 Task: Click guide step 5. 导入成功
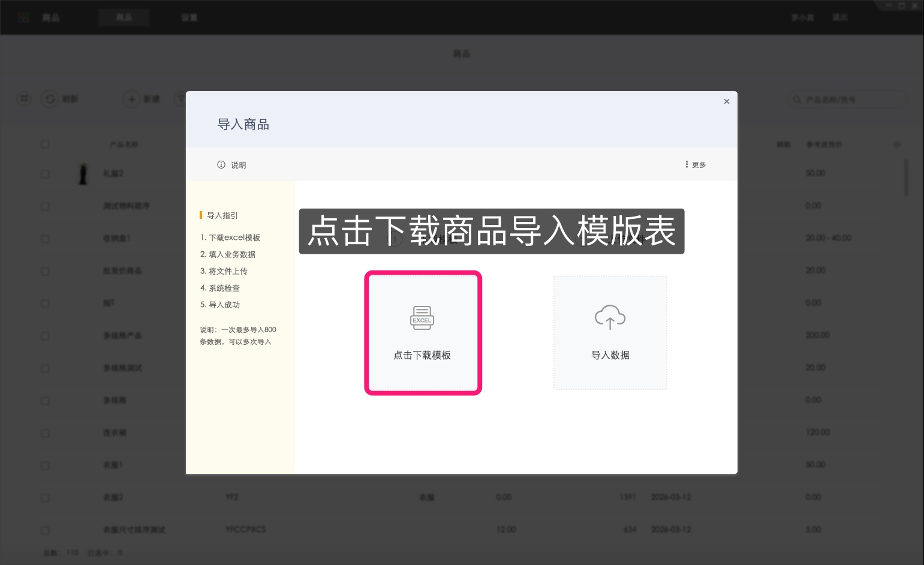coord(220,305)
